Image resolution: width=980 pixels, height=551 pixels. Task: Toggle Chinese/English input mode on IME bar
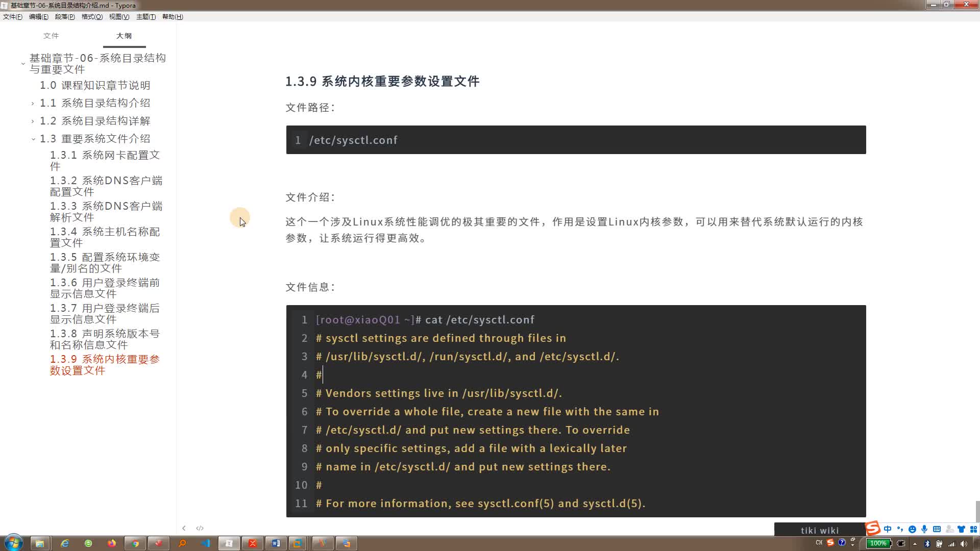[888, 529]
